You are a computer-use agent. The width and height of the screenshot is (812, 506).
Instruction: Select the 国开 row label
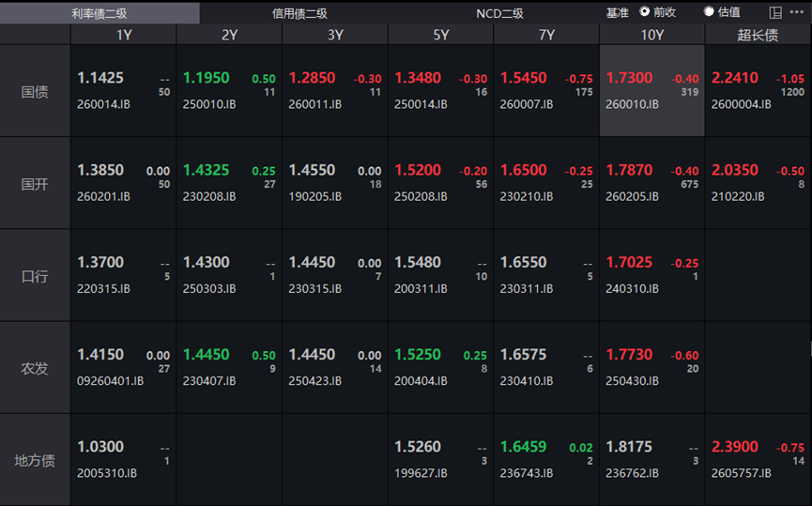[x=35, y=184]
